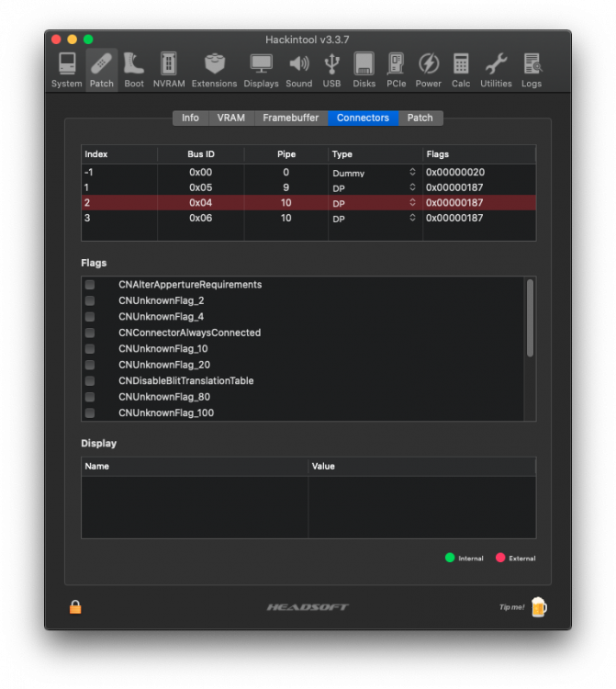Close the Hackintool window

point(56,40)
